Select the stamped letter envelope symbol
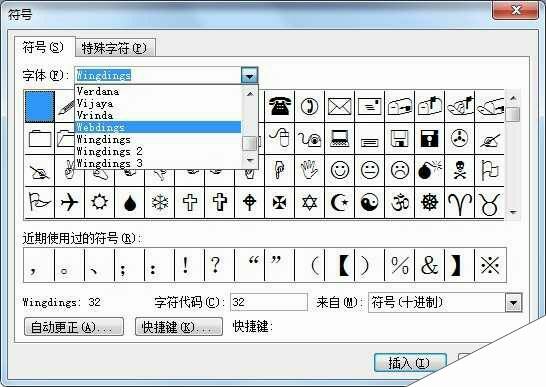The height and width of the screenshot is (387, 546). pyautogui.click(x=369, y=106)
